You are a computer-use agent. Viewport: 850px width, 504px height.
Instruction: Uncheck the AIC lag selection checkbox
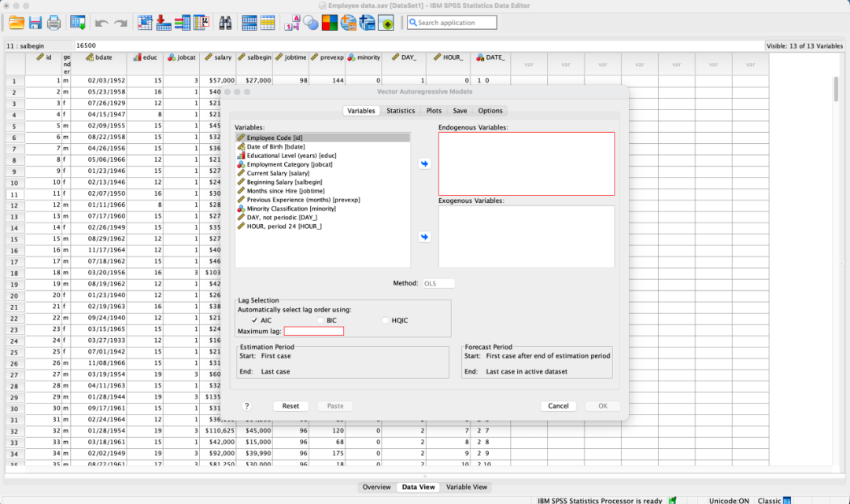(x=254, y=321)
